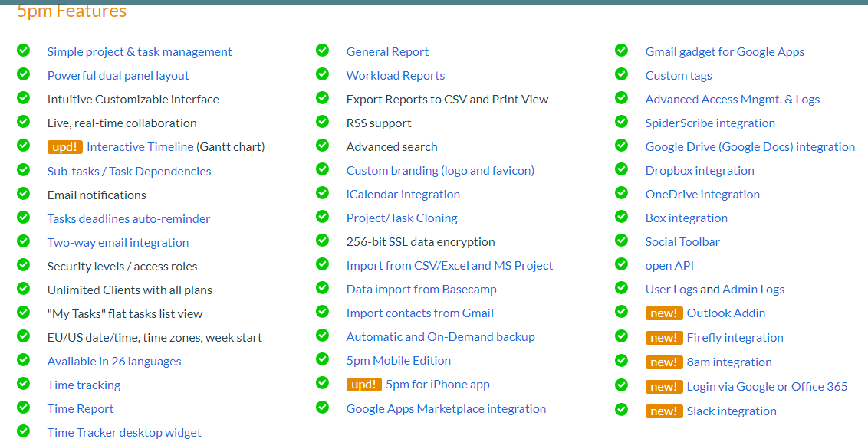Open the Gmail gadget for Google Apps link

(725, 52)
